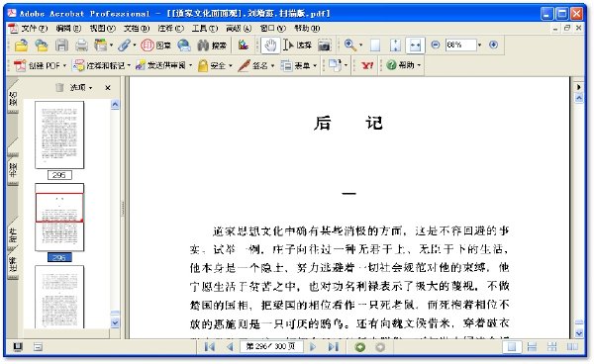The height and width of the screenshot is (364, 594).
Task: Click the Organizer icon
Action: point(100,45)
